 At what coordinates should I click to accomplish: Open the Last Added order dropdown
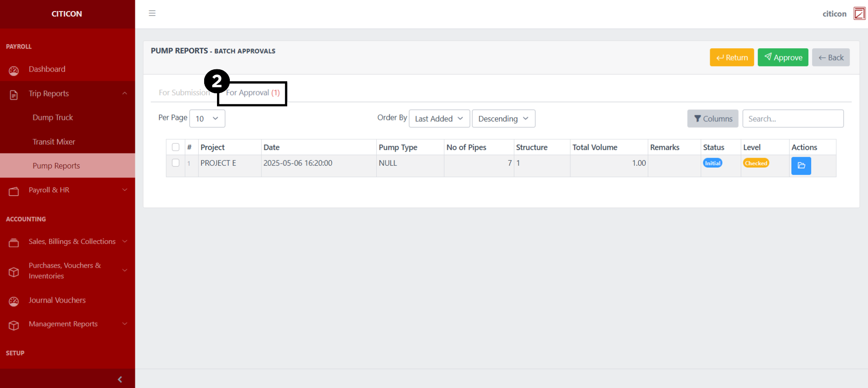point(439,118)
